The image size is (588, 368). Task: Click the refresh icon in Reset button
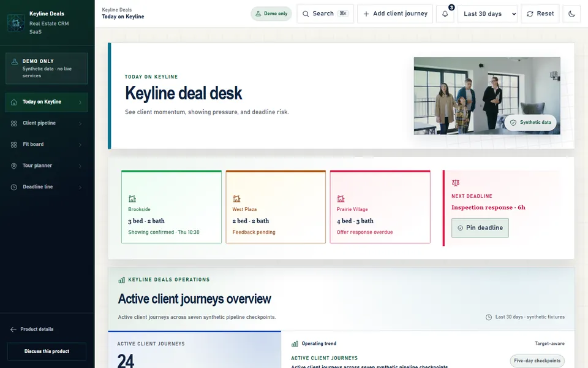tap(530, 14)
